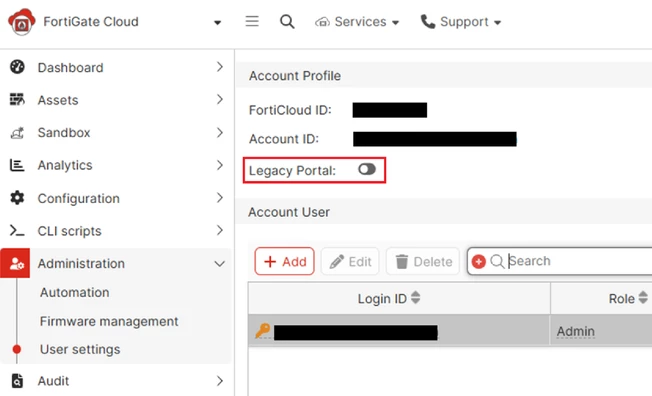
Task: Click the magnifier search icon in header
Action: [287, 21]
